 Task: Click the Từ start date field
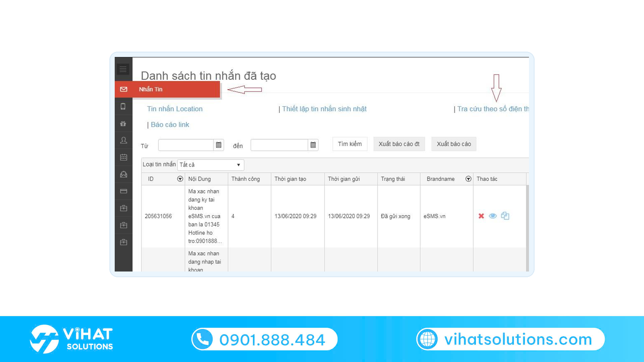click(x=186, y=145)
